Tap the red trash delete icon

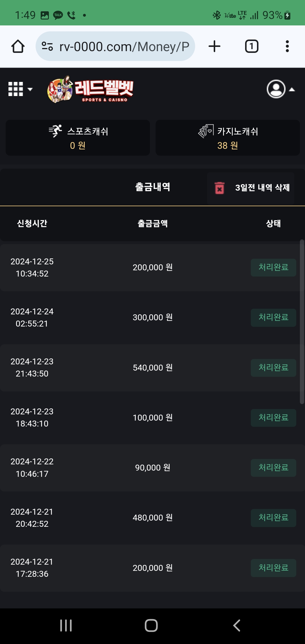[219, 188]
